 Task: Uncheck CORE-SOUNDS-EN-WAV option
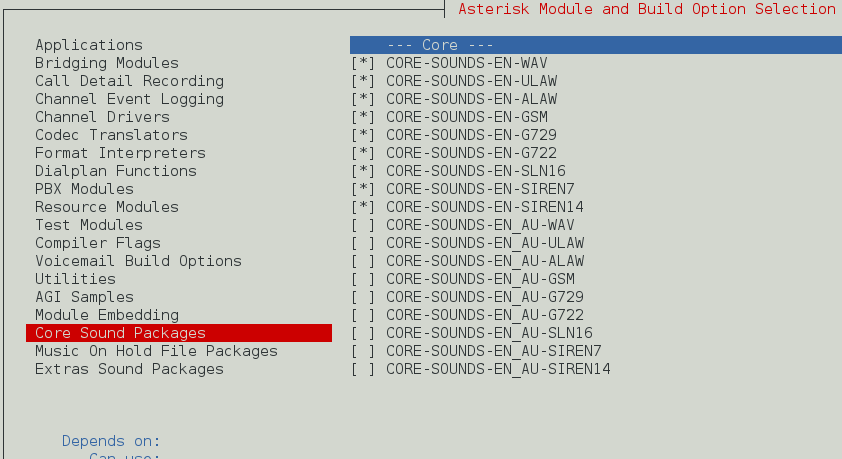click(x=363, y=63)
